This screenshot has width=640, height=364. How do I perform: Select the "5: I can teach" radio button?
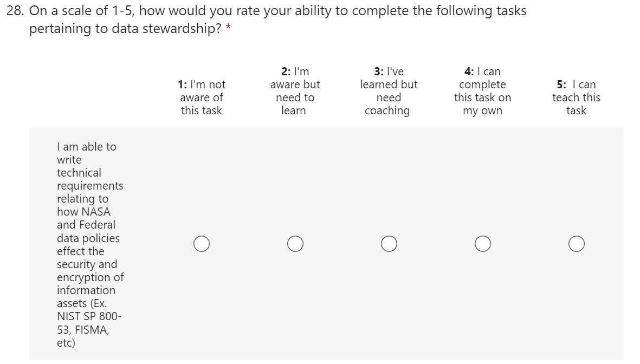[576, 244]
